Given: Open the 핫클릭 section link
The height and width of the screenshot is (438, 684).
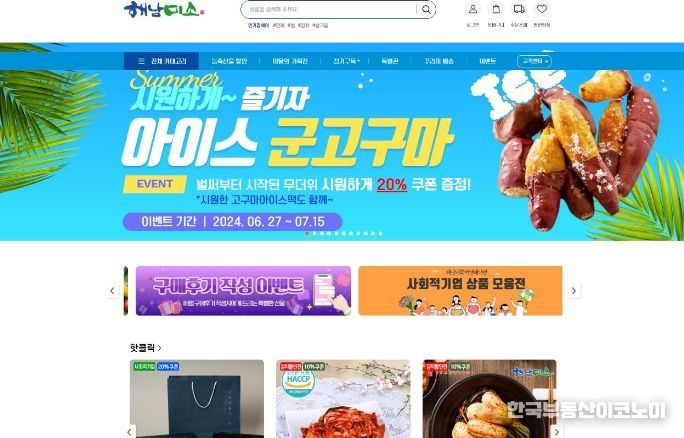Looking at the screenshot, I should (146, 348).
